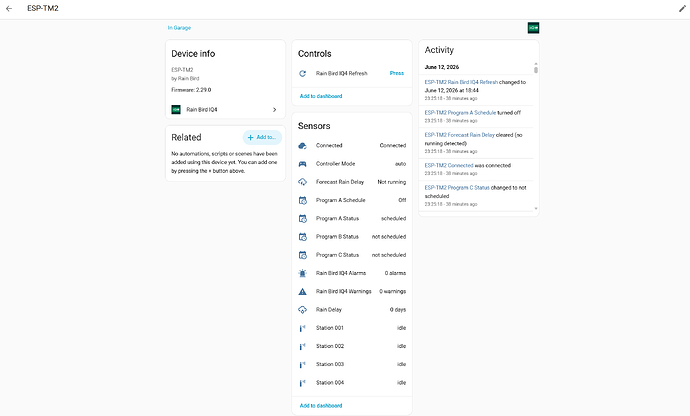Select the Rain Delay sensor row
690x416 pixels.
[x=352, y=310]
